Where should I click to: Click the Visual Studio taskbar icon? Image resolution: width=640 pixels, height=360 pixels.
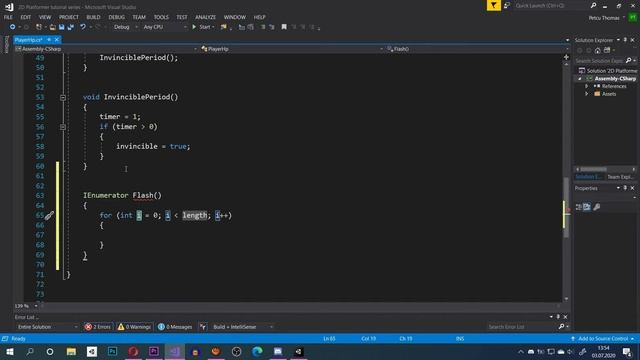(x=175, y=351)
